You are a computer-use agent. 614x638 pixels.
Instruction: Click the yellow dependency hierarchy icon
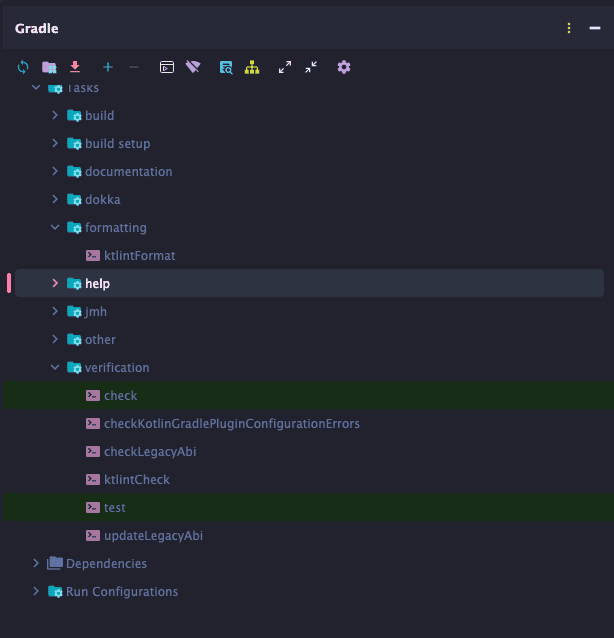pos(252,67)
